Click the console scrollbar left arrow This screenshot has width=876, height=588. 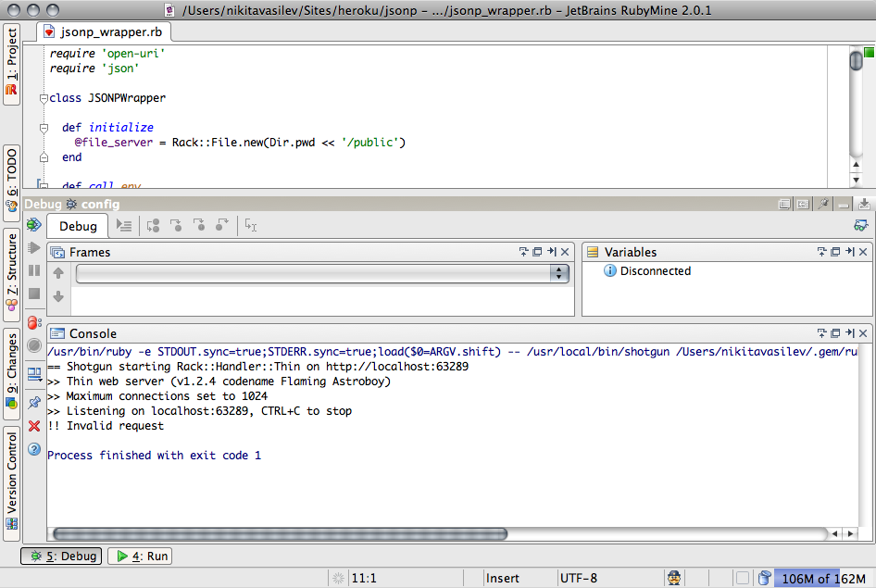tap(834, 534)
